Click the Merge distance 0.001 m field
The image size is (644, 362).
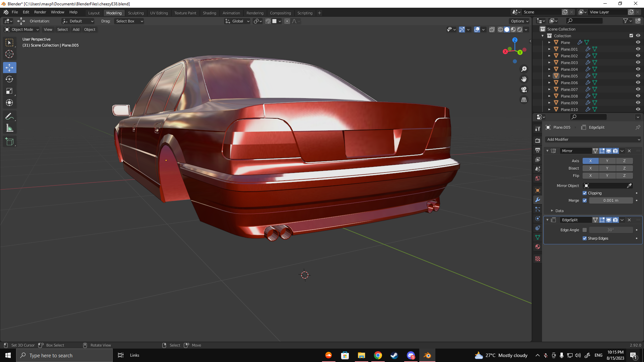[610, 200]
